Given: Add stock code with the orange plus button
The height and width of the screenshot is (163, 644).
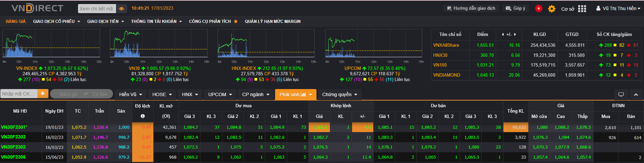Looking at the screenshot, I should click(43, 94).
